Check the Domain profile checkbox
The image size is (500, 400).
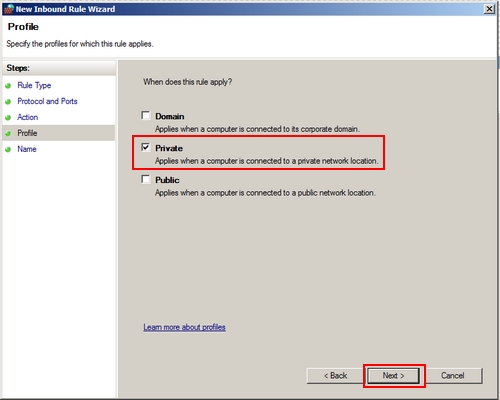(x=146, y=116)
